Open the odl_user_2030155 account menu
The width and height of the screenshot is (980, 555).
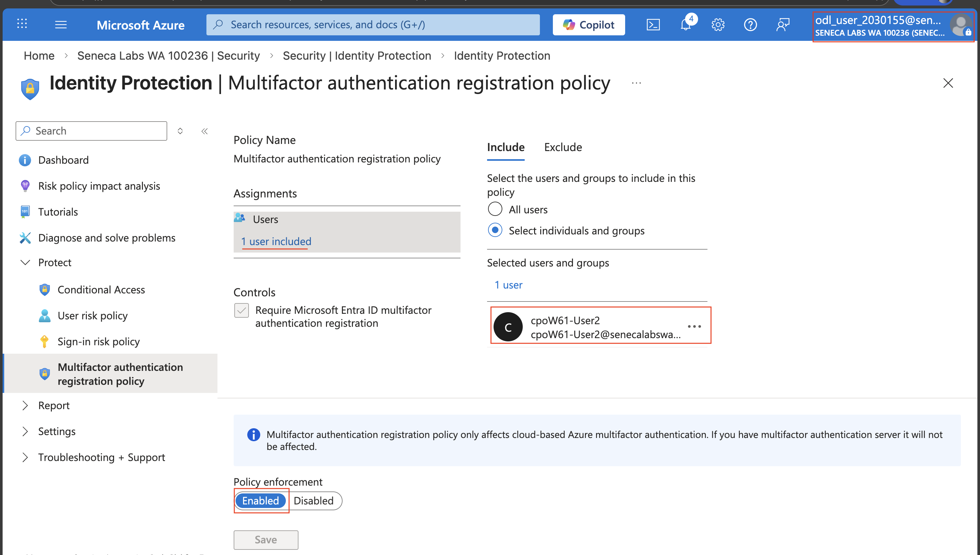[x=893, y=26]
